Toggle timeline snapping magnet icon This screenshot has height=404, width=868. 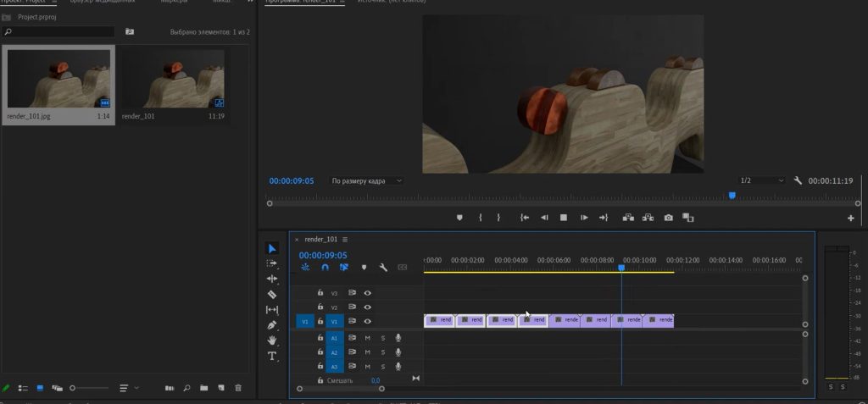coord(325,268)
